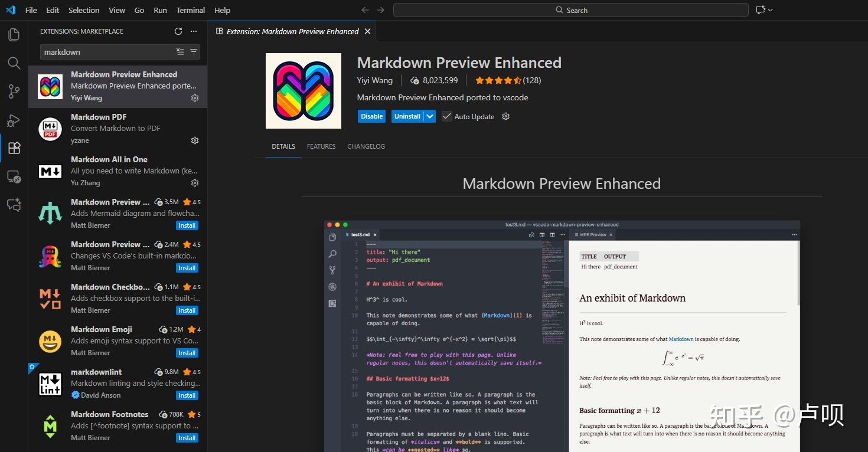Install the Markdown Checkboxes extension
Image resolution: width=868 pixels, height=452 pixels.
point(187,310)
